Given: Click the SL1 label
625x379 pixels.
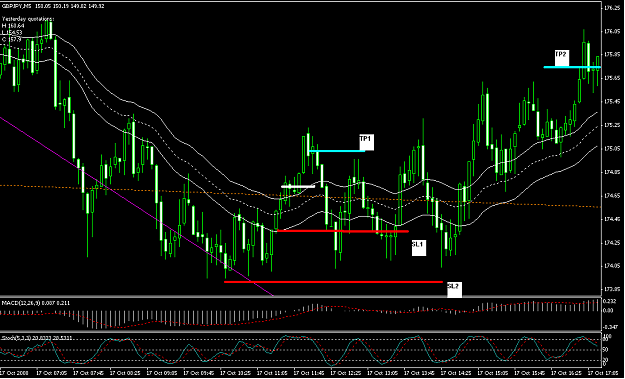Looking at the screenshot, I should [x=419, y=247].
